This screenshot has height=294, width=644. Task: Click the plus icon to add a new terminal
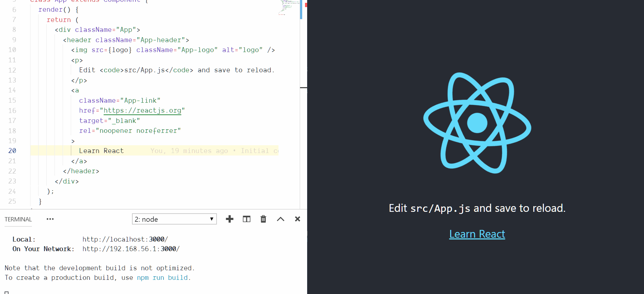pos(230,219)
